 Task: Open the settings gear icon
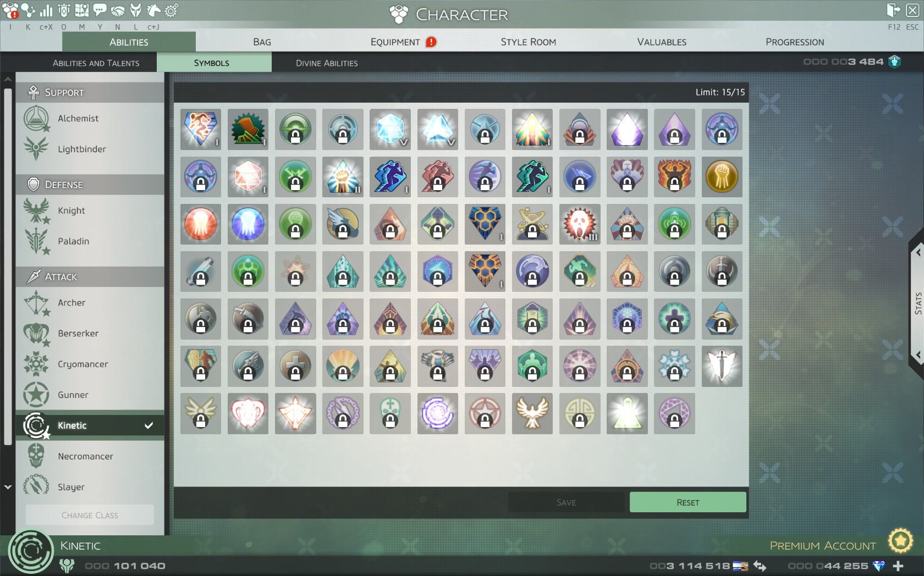[x=172, y=10]
